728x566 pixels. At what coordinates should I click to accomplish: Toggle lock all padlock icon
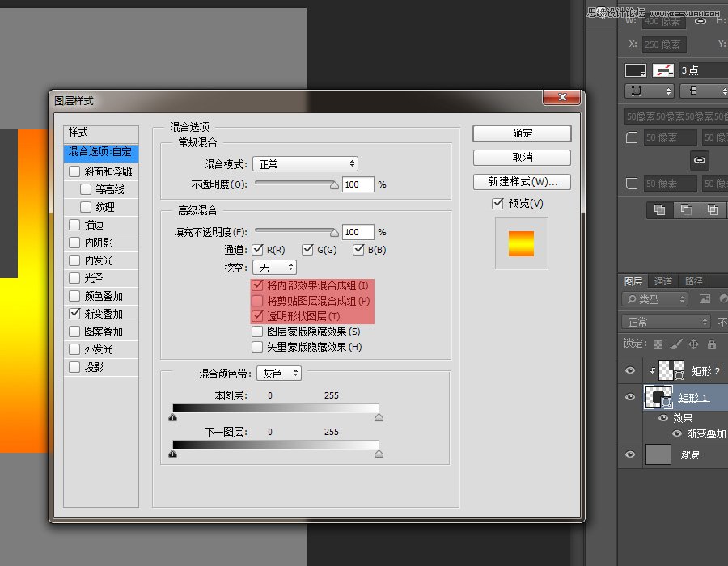tap(711, 344)
